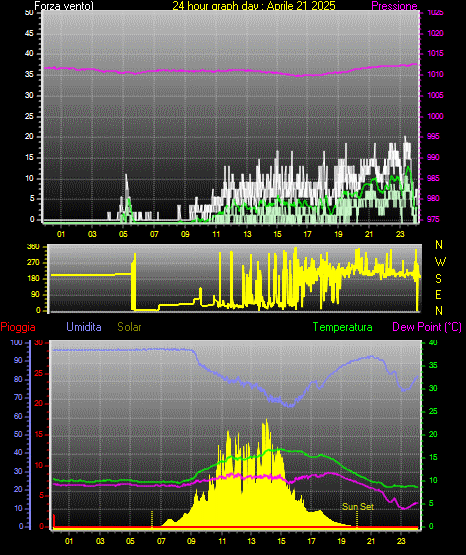This screenshot has width=466, height=555.
Task: Click hour 23 on bottom graph axis
Action: point(401,541)
